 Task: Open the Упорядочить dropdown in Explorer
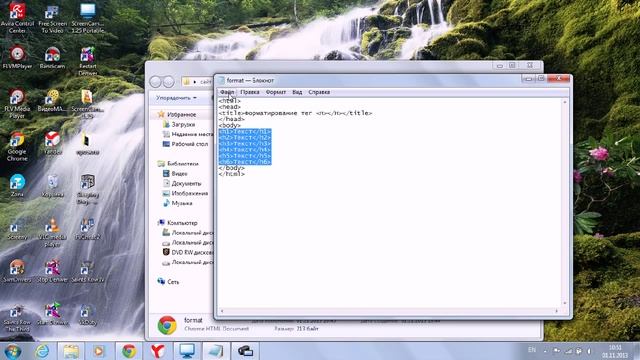pos(176,98)
